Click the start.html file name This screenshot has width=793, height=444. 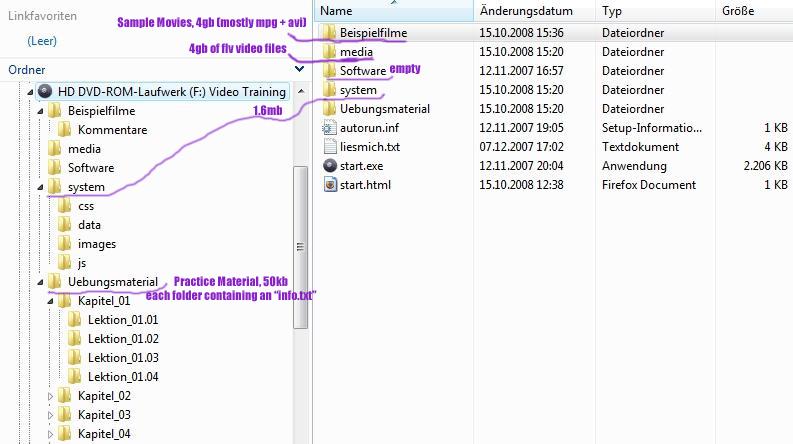coord(365,185)
